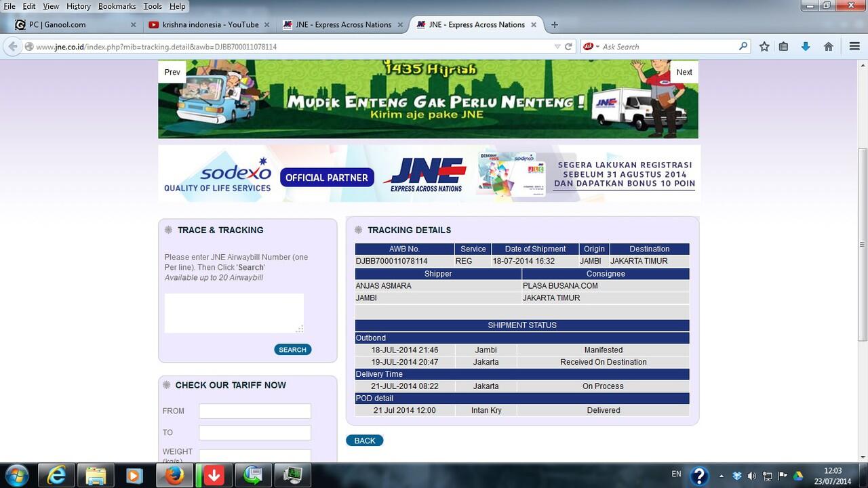The width and height of the screenshot is (868, 488).
Task: Click the browser Back arrow button
Action: 12,47
